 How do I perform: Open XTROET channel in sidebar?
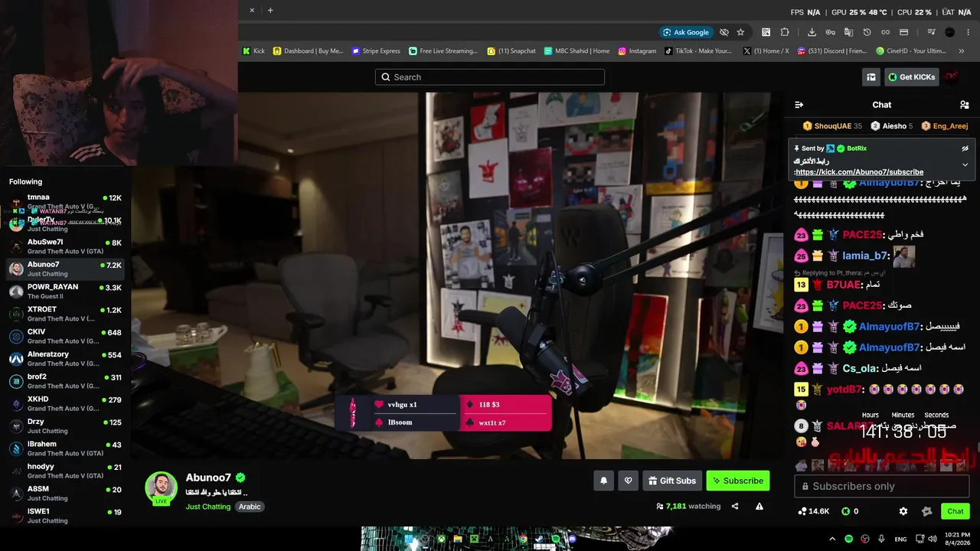point(65,314)
